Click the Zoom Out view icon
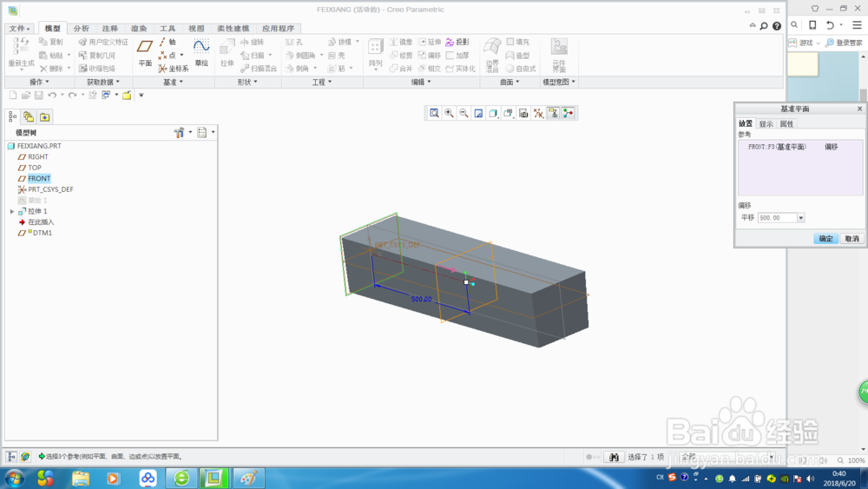 (x=464, y=114)
